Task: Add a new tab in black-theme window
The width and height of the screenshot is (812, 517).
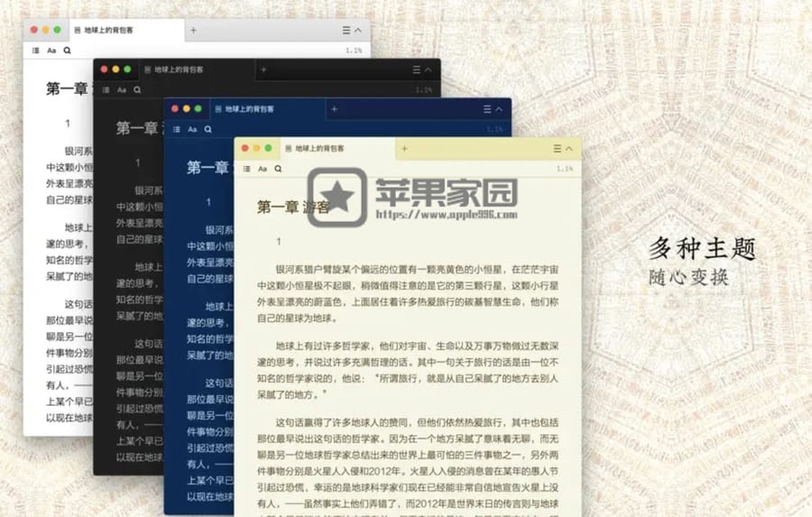Action: (263, 69)
